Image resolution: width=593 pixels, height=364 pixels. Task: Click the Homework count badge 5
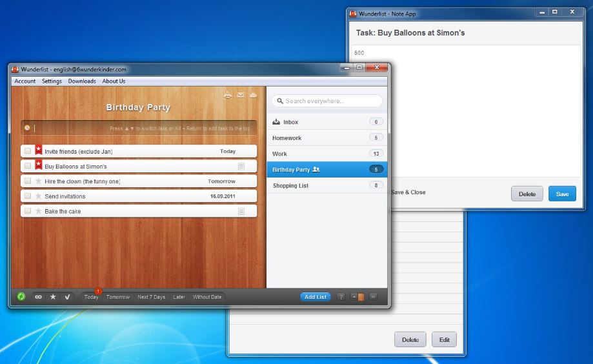coord(376,137)
